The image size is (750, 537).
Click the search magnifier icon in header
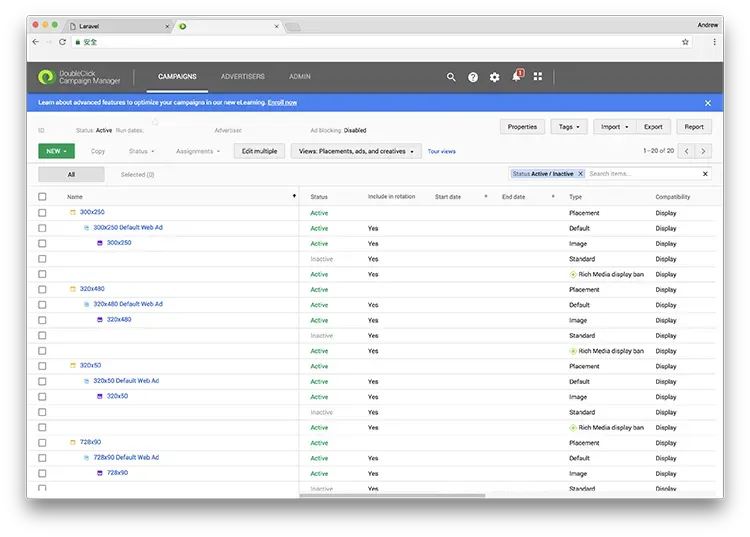pyautogui.click(x=451, y=77)
